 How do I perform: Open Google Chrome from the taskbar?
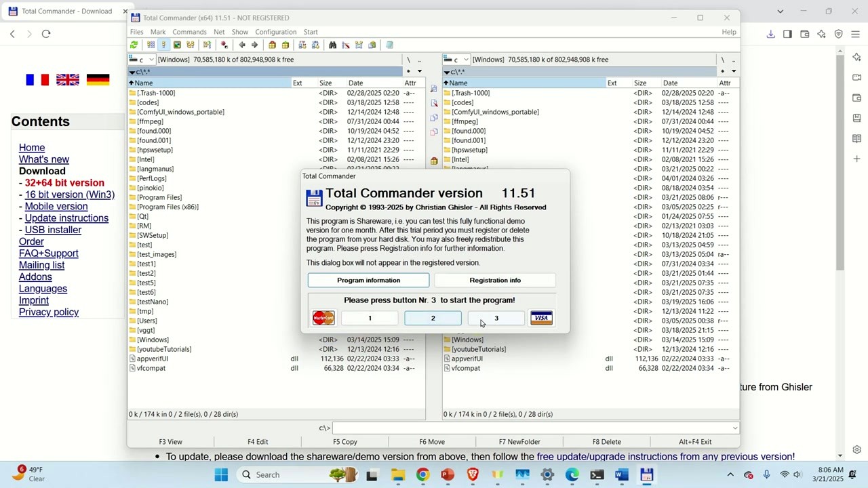(x=422, y=474)
